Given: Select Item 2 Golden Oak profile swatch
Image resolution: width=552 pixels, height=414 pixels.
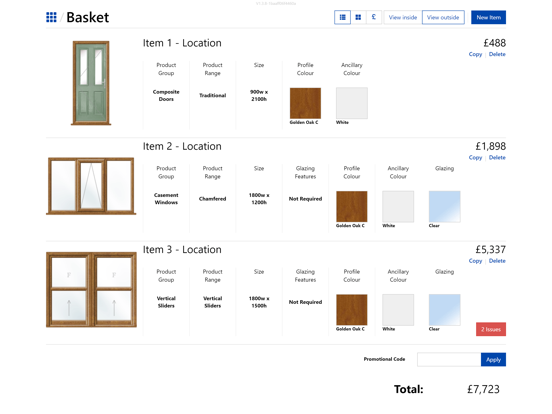Looking at the screenshot, I should click(352, 206).
